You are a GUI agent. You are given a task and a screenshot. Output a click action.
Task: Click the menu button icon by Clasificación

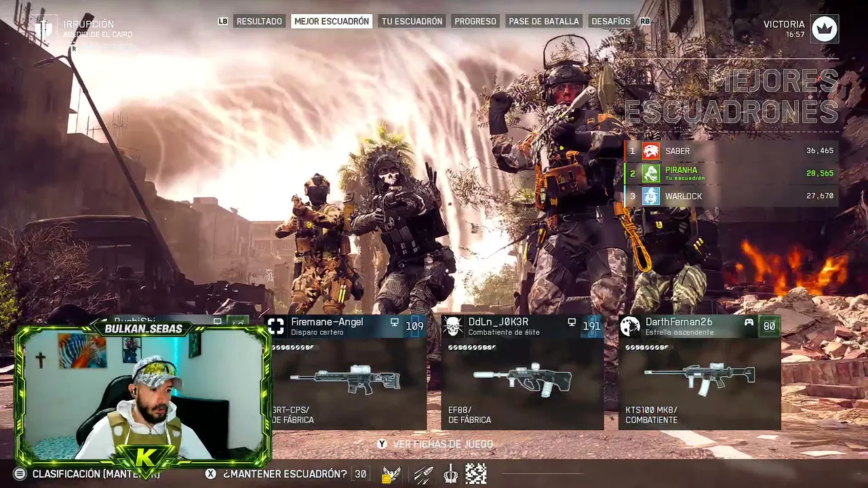tap(20, 474)
